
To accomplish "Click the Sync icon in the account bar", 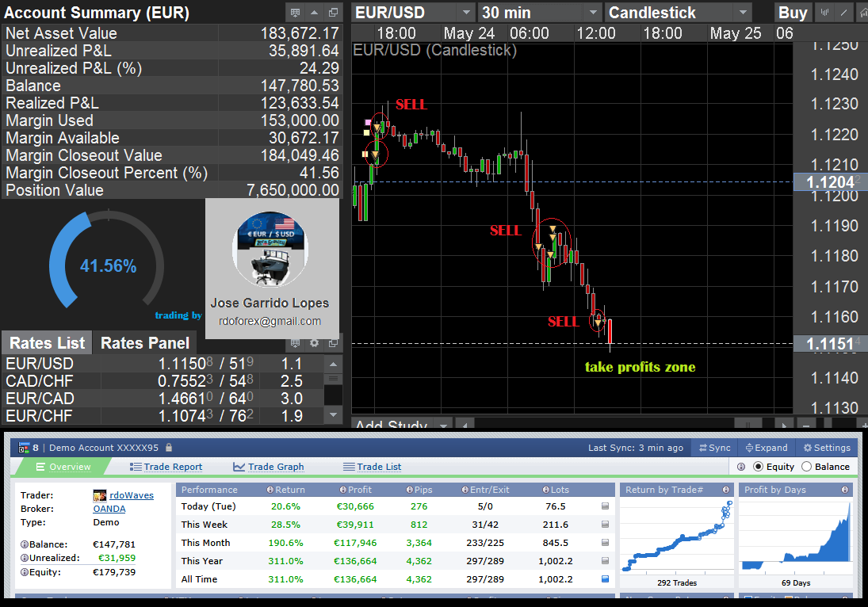I will click(713, 448).
